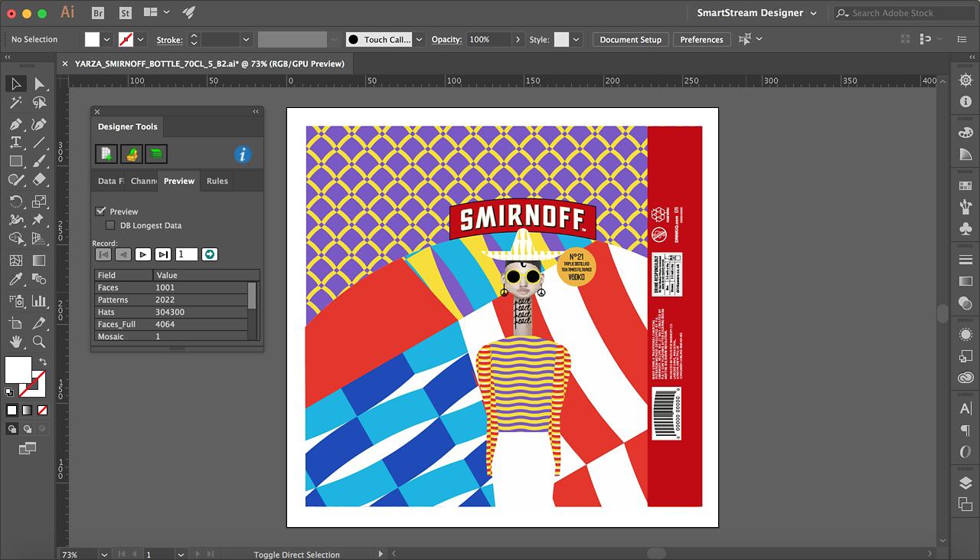
Task: Uncheck the Preview checkbox
Action: (x=100, y=211)
